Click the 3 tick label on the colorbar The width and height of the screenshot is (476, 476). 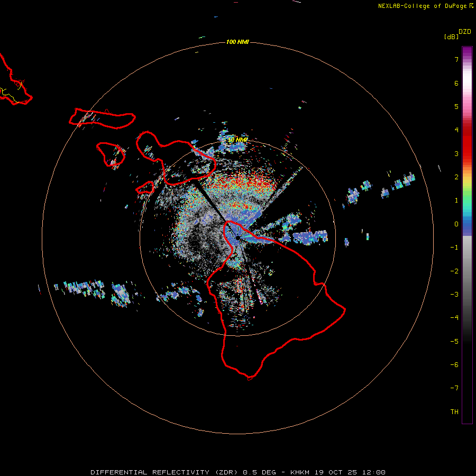pos(456,153)
